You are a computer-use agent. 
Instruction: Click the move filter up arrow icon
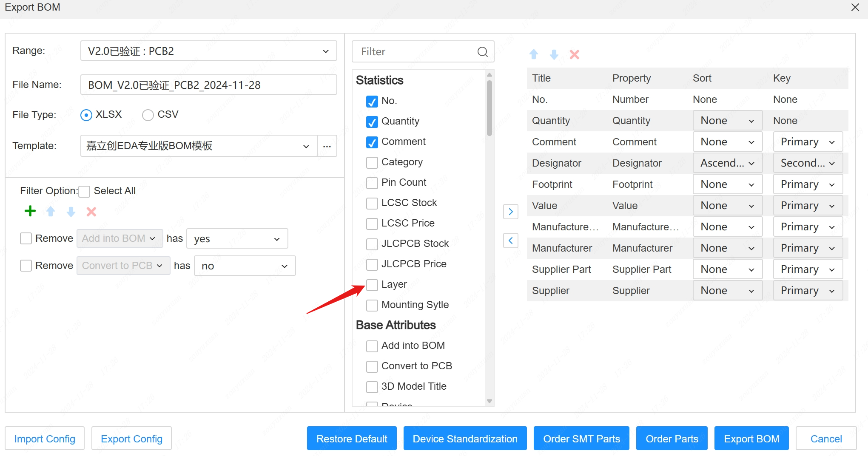coord(51,211)
